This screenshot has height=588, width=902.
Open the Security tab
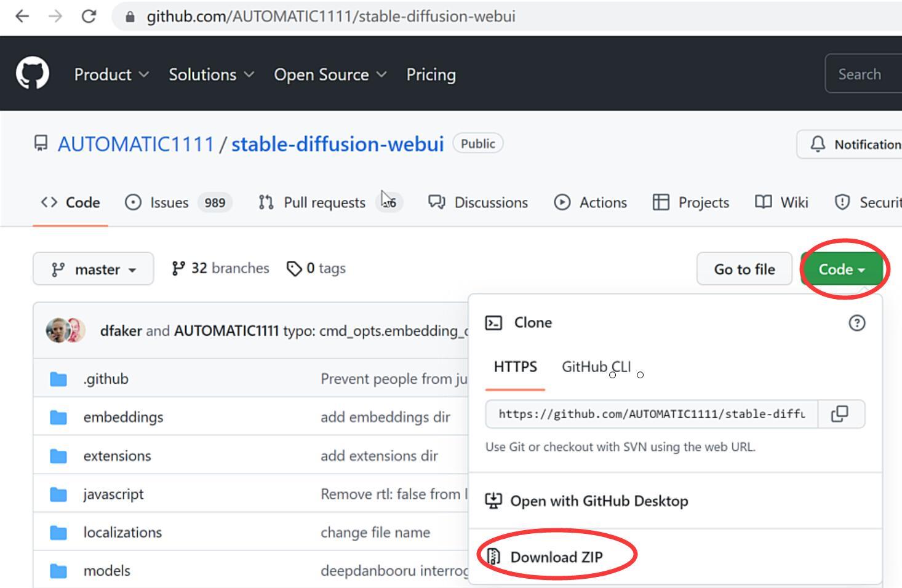click(x=868, y=202)
